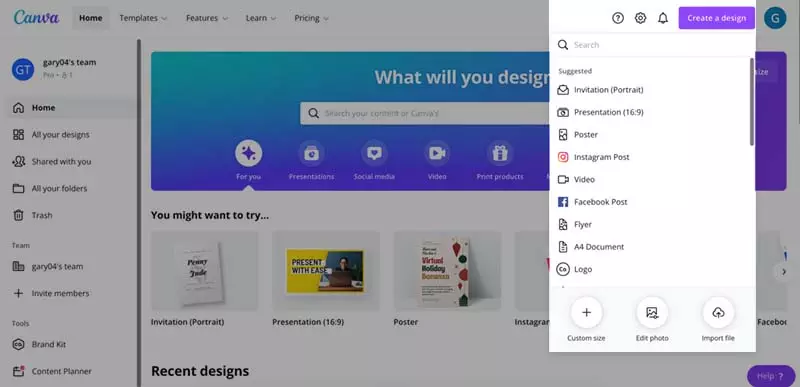Open the Invitation (Portrait) thumbnail
The height and width of the screenshot is (387, 800).
205,271
